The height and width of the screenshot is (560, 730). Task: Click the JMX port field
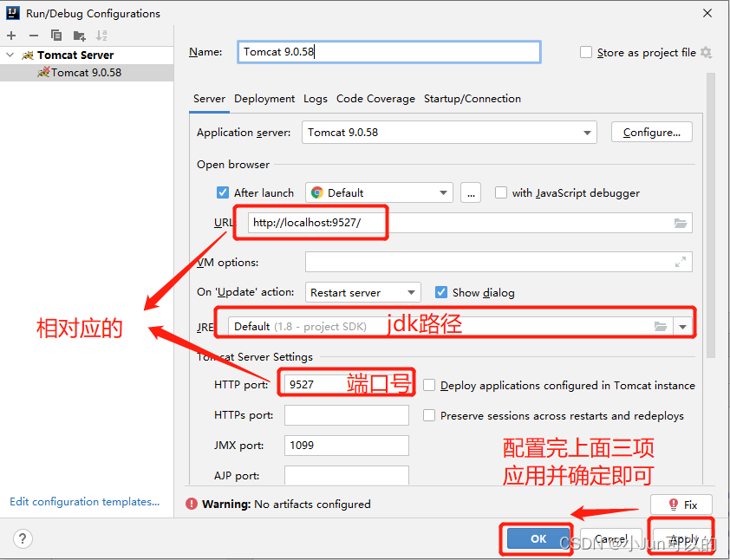[347, 446]
